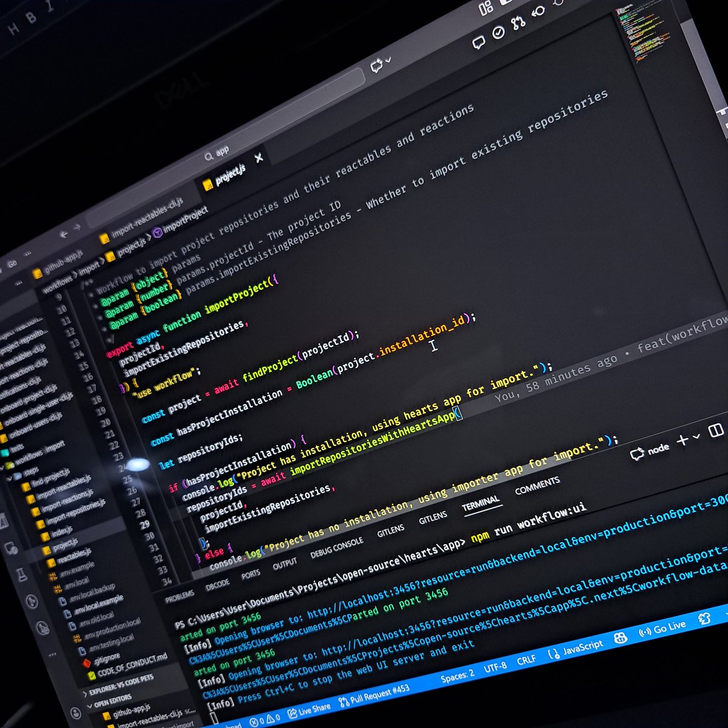The image size is (728, 728).
Task: Click CRLF in status bar
Action: click(526, 661)
